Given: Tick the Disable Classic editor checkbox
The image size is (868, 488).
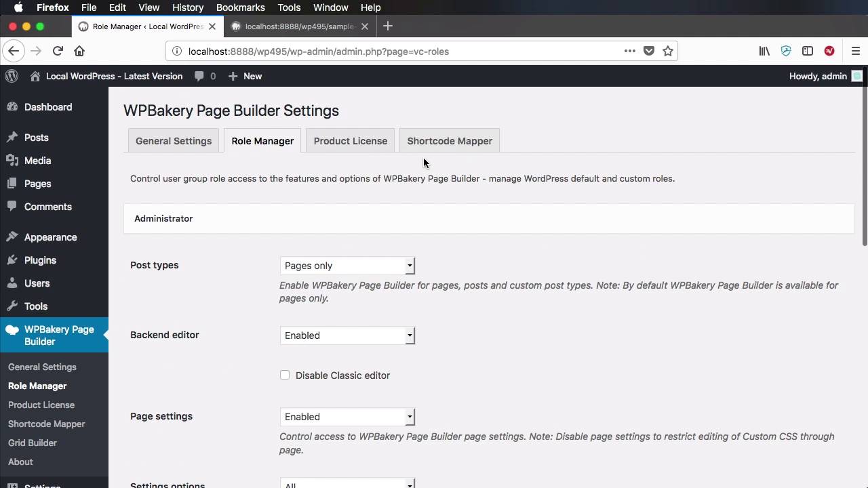Looking at the screenshot, I should (285, 375).
